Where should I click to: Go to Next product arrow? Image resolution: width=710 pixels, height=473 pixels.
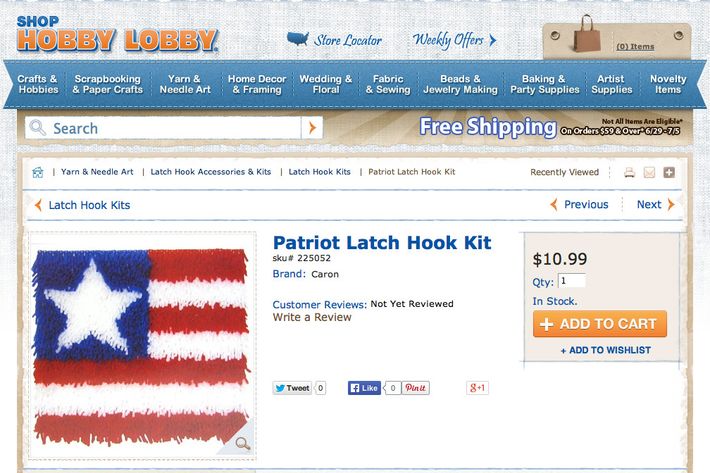click(x=656, y=205)
